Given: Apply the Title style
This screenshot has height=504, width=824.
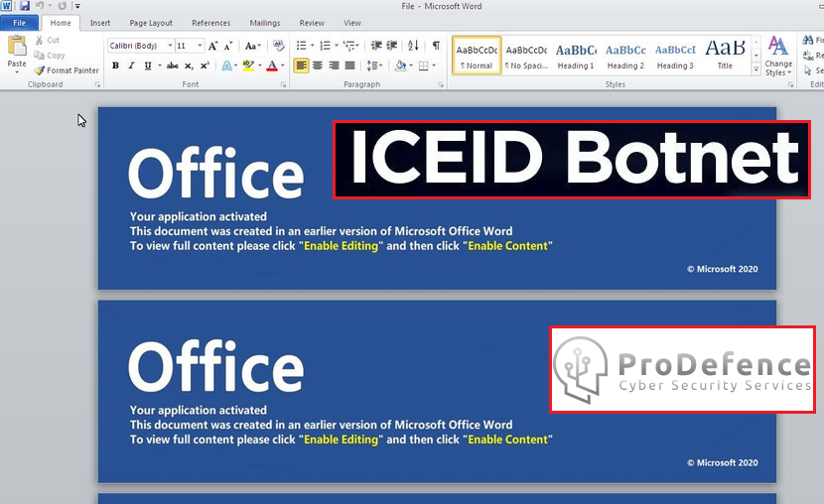Looking at the screenshot, I should tap(725, 56).
